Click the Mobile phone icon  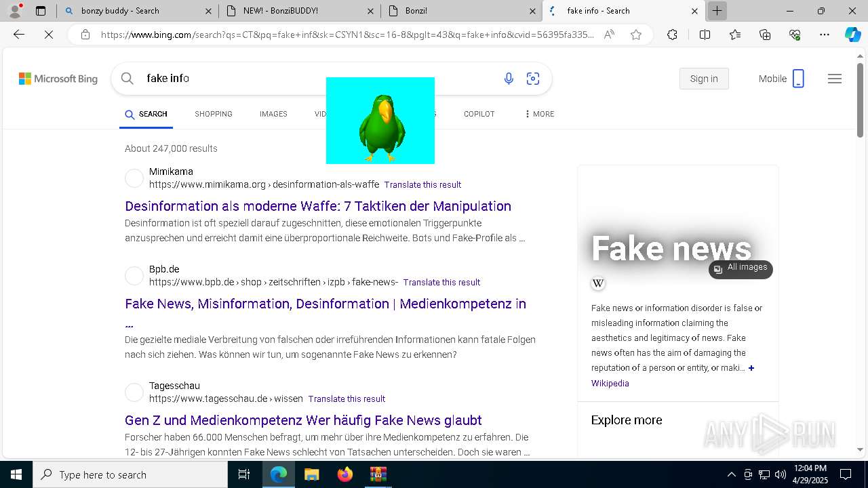(x=798, y=79)
